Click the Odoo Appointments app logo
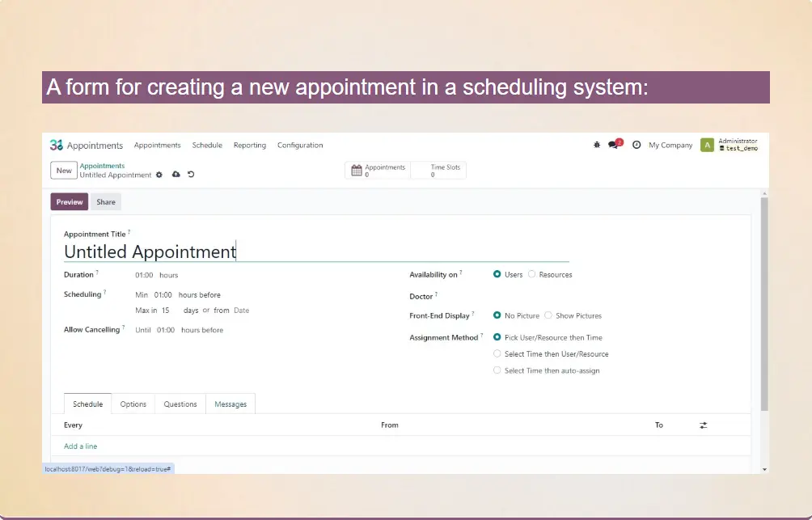Image resolution: width=812 pixels, height=520 pixels. (x=57, y=146)
